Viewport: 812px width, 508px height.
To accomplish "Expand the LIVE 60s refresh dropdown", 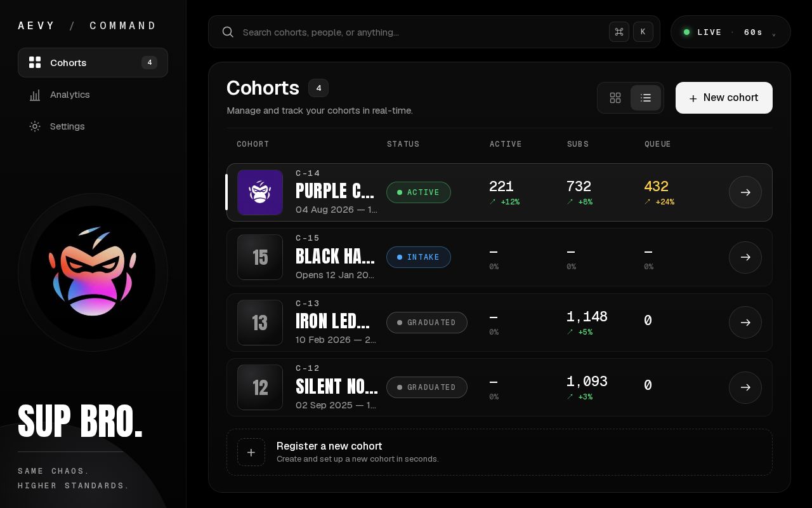I will pyautogui.click(x=730, y=32).
